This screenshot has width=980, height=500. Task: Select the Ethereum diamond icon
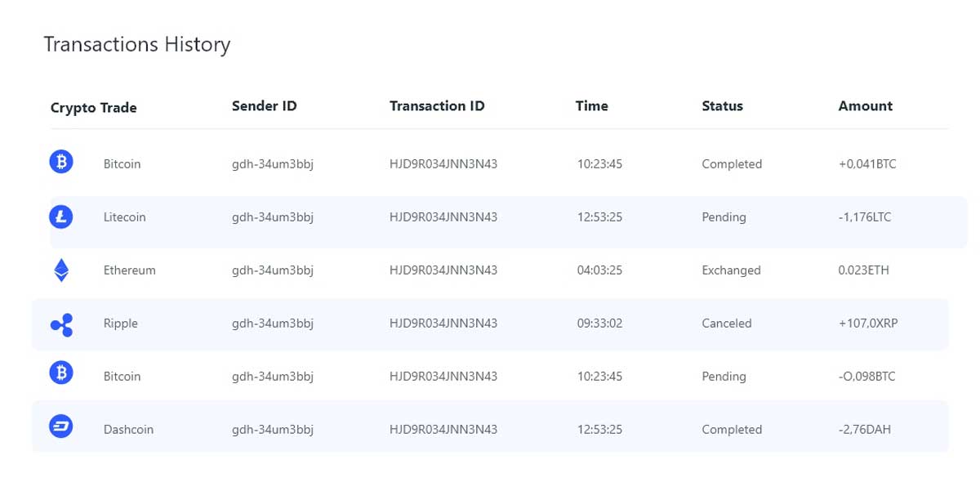tap(61, 270)
